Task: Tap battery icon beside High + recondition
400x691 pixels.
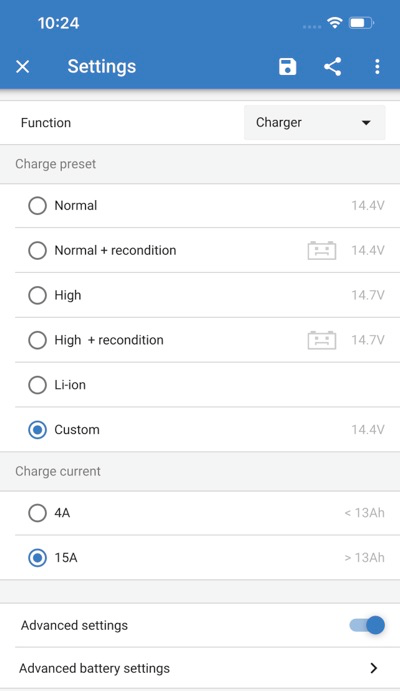Action: [322, 340]
